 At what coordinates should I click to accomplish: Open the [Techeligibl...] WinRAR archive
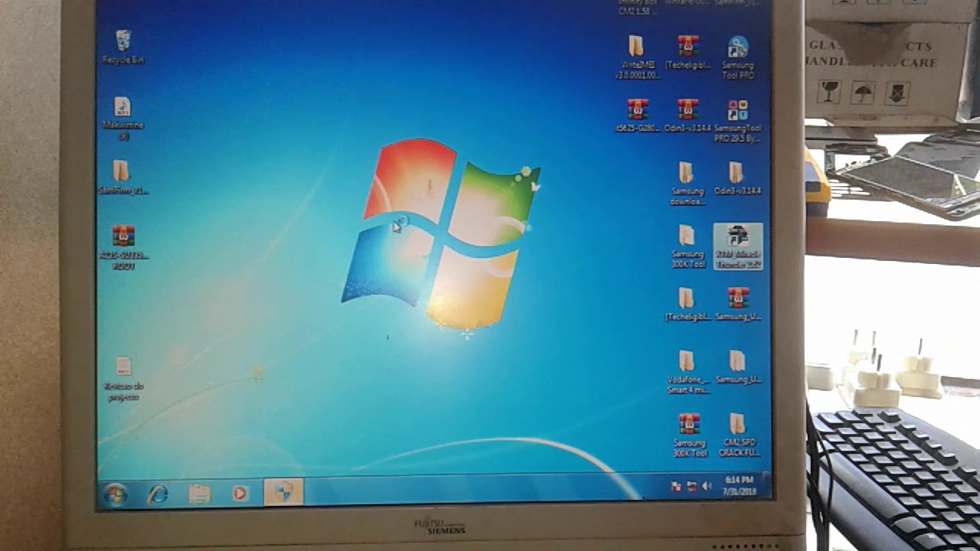click(x=688, y=52)
